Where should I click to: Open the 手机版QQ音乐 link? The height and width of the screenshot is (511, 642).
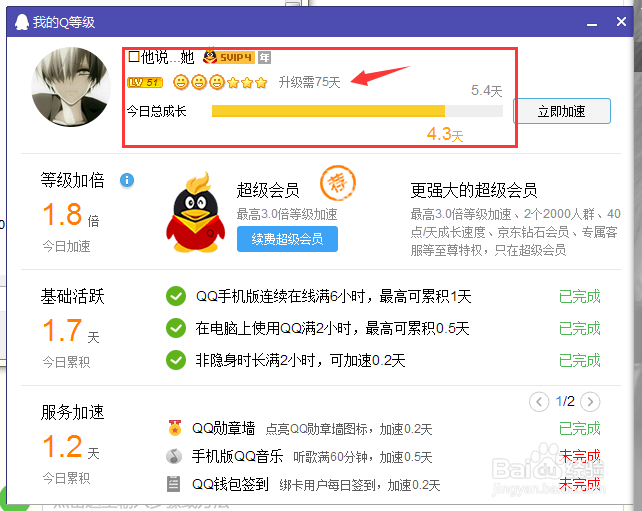[x=237, y=456]
